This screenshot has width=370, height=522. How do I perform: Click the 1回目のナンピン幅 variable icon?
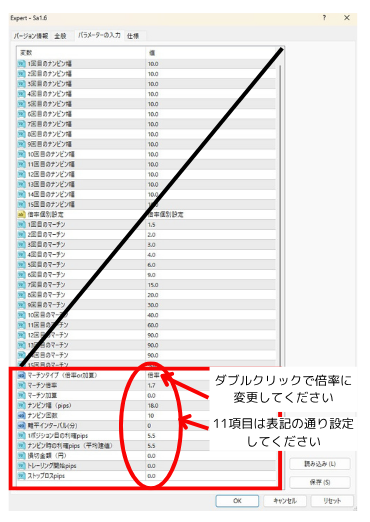22,63
